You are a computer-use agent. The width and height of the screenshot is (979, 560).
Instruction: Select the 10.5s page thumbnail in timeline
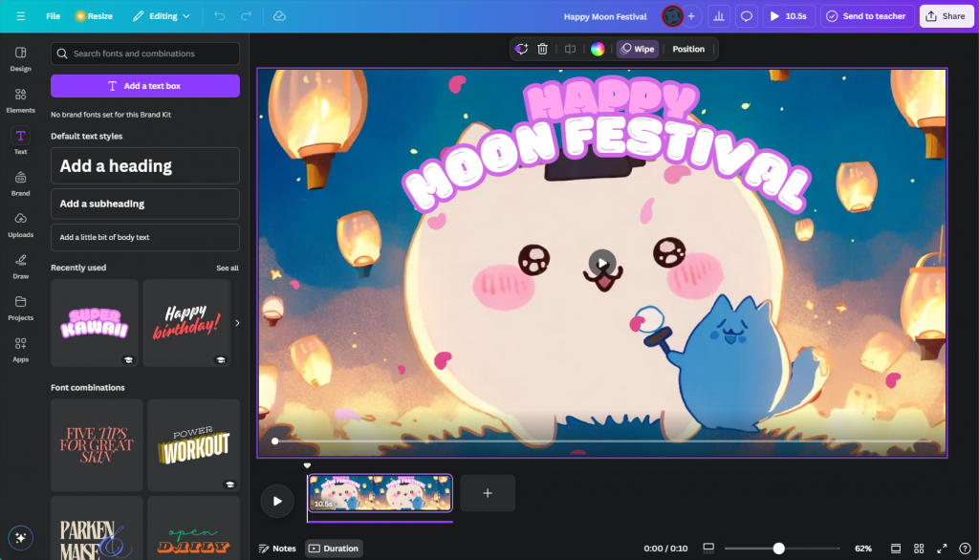380,493
